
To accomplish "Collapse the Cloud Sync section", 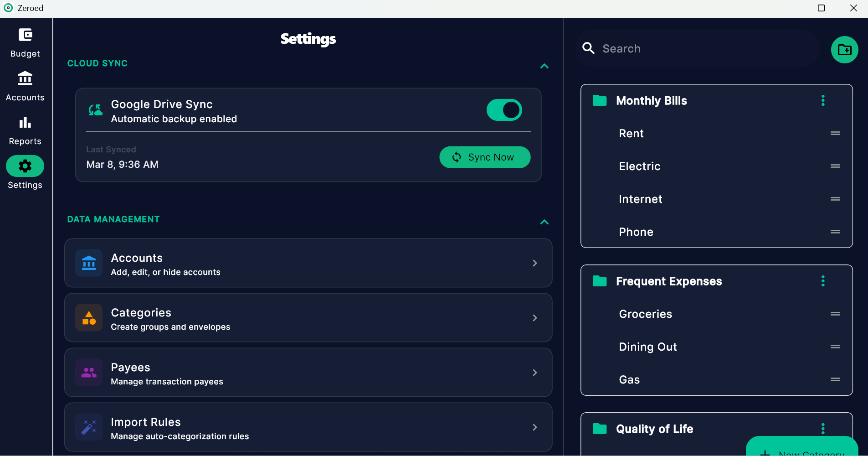I will point(544,66).
